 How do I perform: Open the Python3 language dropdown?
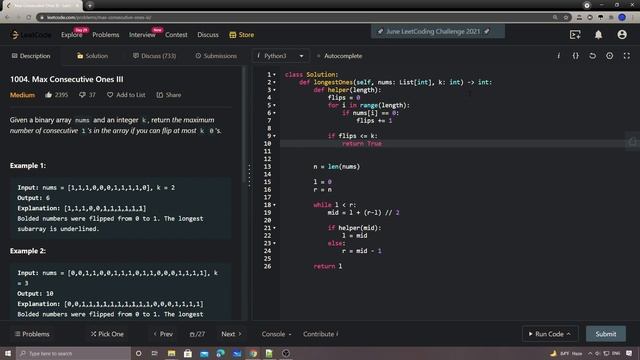[x=280, y=56]
